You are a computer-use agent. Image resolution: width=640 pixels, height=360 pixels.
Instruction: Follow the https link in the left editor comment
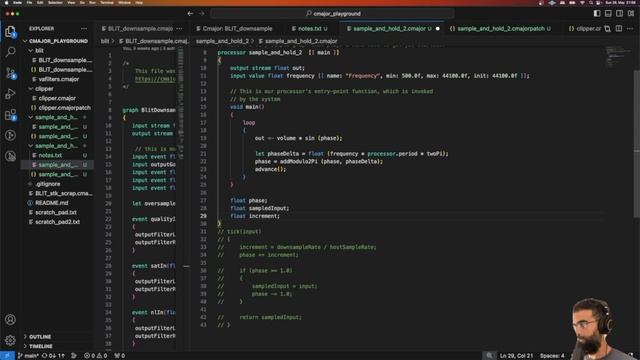(155, 79)
